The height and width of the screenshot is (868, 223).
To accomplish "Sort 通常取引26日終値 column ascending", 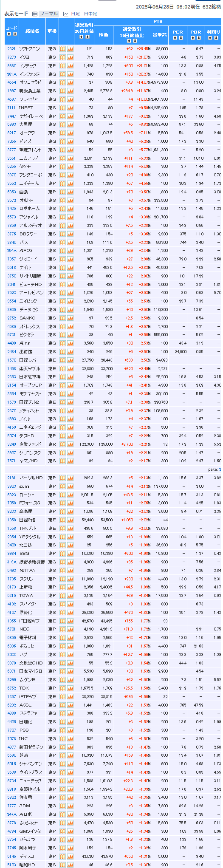I will point(81,37).
